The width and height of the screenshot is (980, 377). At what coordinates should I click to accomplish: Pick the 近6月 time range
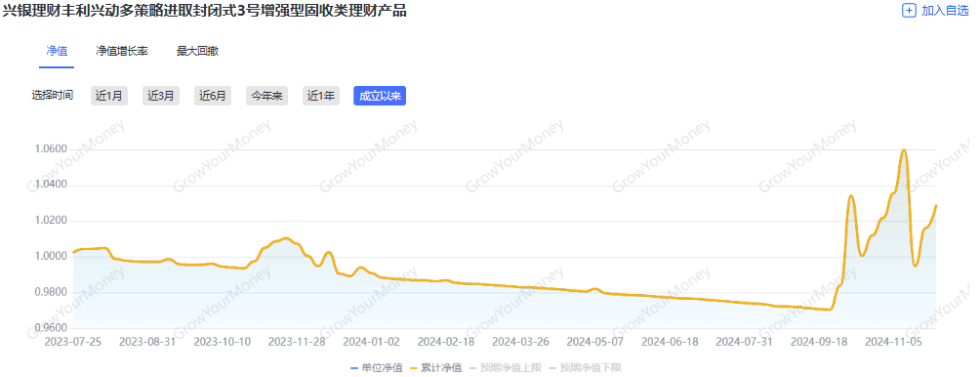click(213, 96)
